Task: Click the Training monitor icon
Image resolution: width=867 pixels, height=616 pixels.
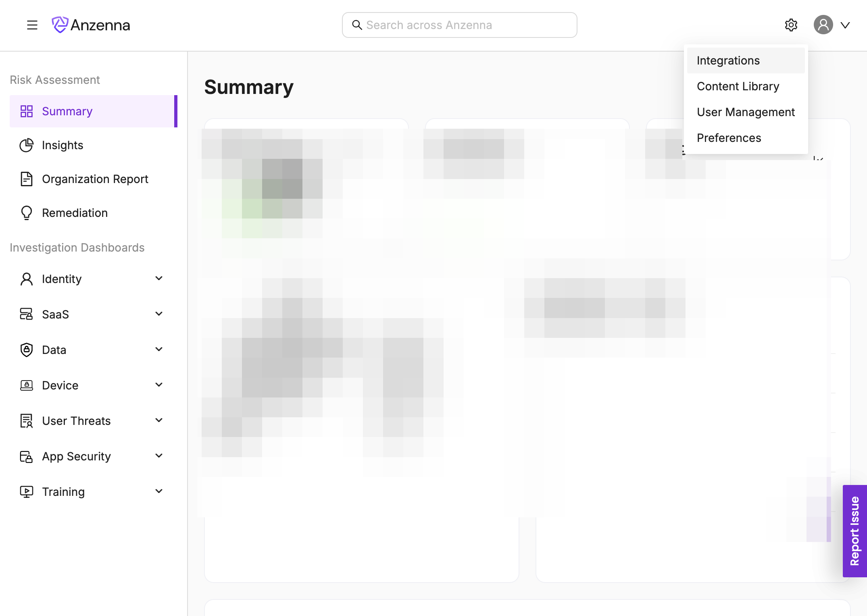Action: tap(27, 492)
